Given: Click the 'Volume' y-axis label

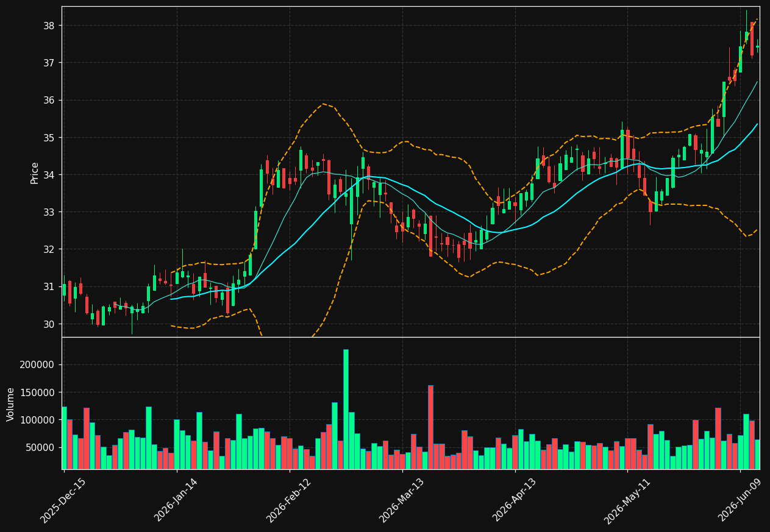Looking at the screenshot, I should (x=11, y=404).
